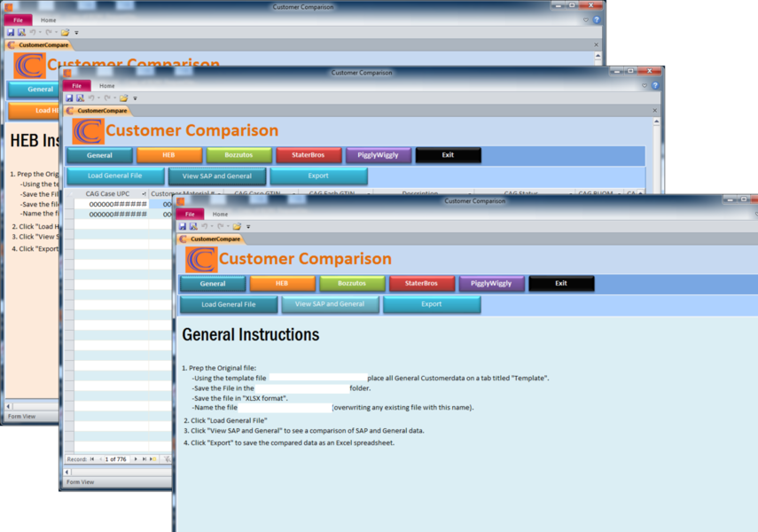Image resolution: width=758 pixels, height=532 pixels.
Task: Open a file using the folder icon
Action: tap(236, 227)
